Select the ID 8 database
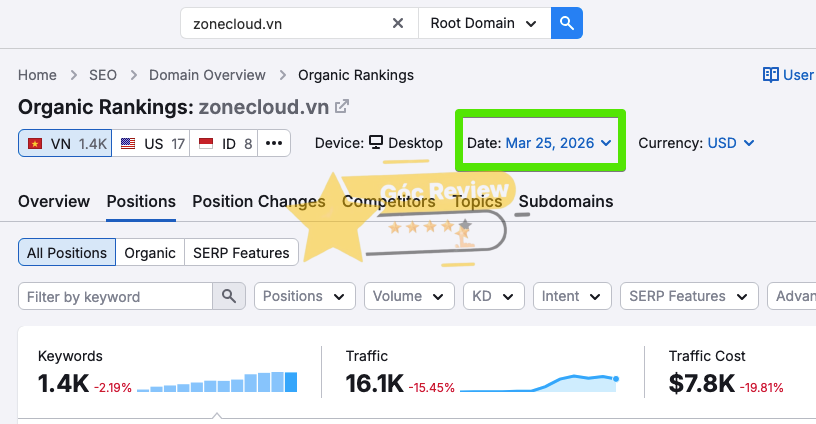The height and width of the screenshot is (424, 816). coord(224,143)
